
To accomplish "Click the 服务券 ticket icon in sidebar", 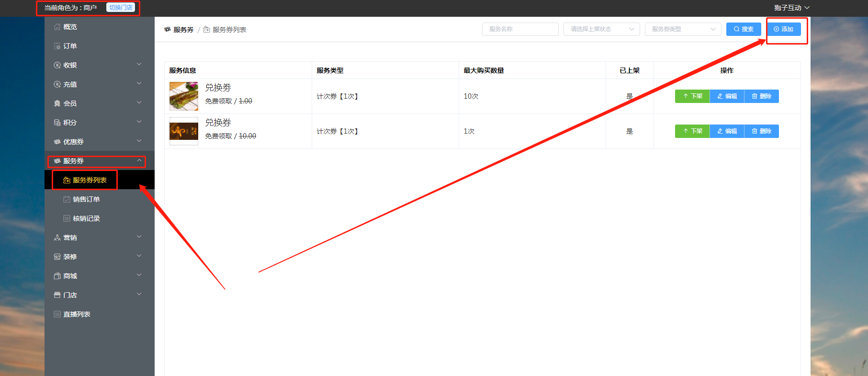I will pos(57,161).
